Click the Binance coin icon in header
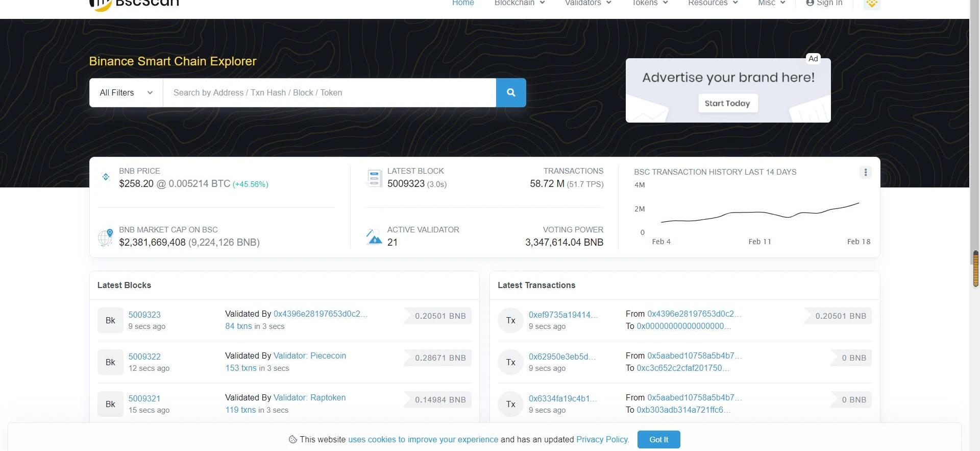 click(872, 4)
